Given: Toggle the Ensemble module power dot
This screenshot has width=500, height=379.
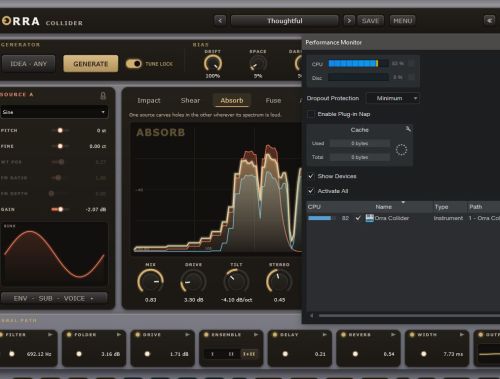Looking at the screenshot, I should pos(206,334).
